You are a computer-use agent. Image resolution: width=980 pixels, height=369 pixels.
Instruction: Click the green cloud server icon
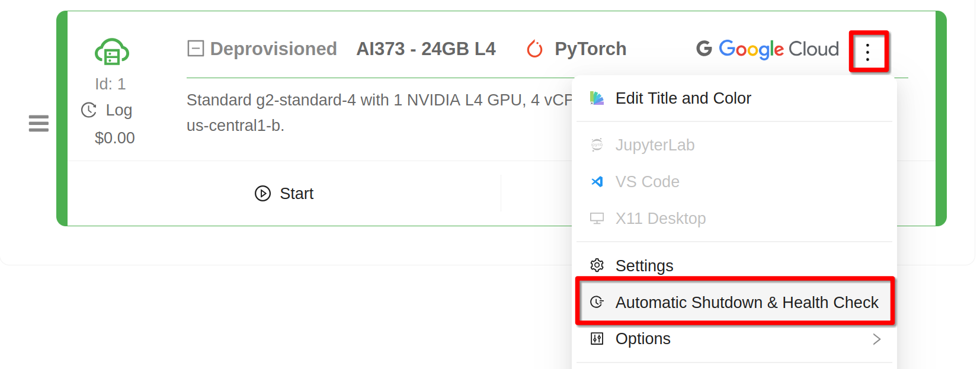(111, 52)
